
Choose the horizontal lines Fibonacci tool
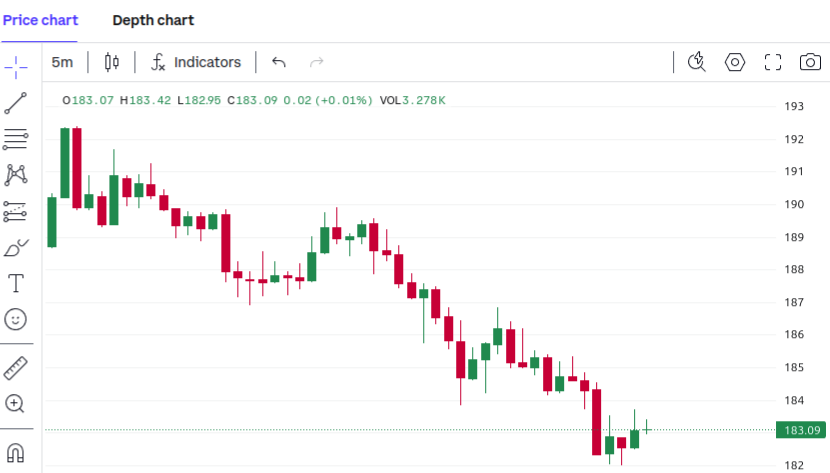16,139
